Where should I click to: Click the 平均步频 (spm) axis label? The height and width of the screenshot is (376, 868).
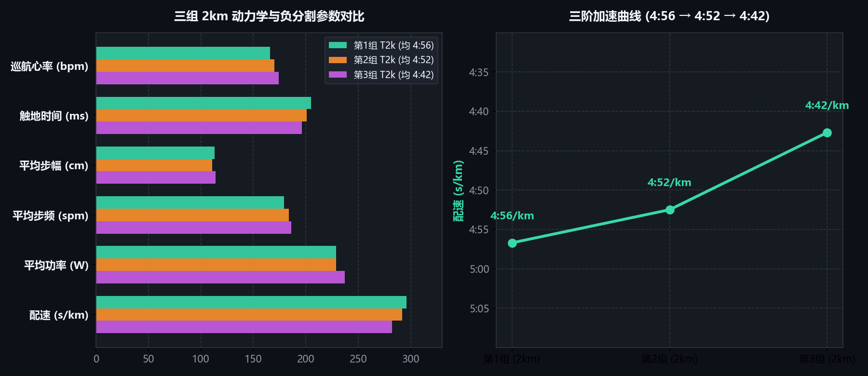pos(51,215)
